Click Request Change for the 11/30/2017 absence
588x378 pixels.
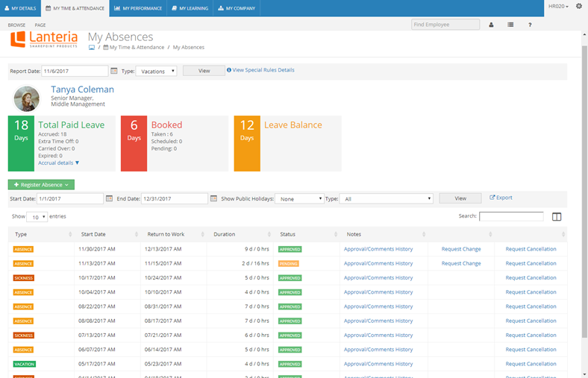point(461,249)
